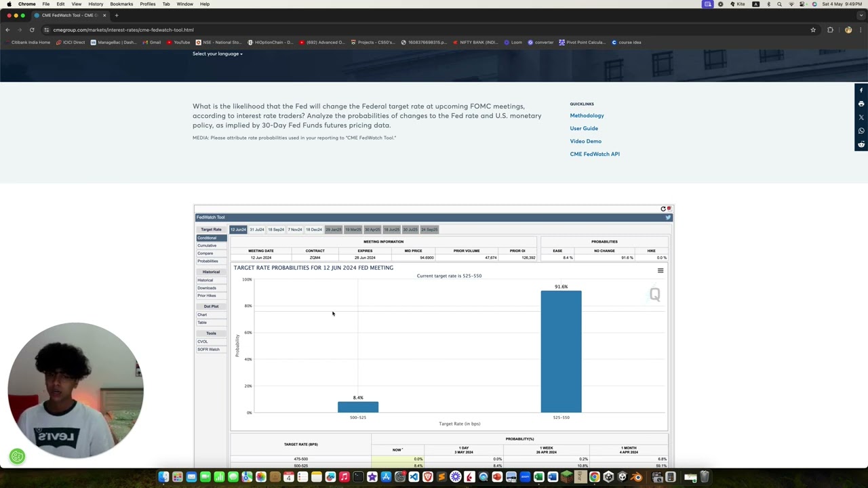Open the Select your language dropdown

(x=217, y=54)
